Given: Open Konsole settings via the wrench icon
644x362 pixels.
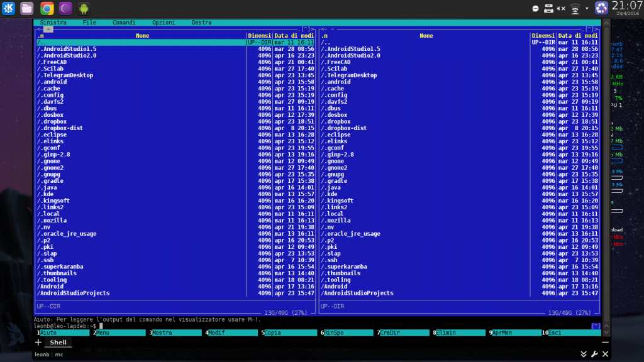Looking at the screenshot, I should (594, 353).
